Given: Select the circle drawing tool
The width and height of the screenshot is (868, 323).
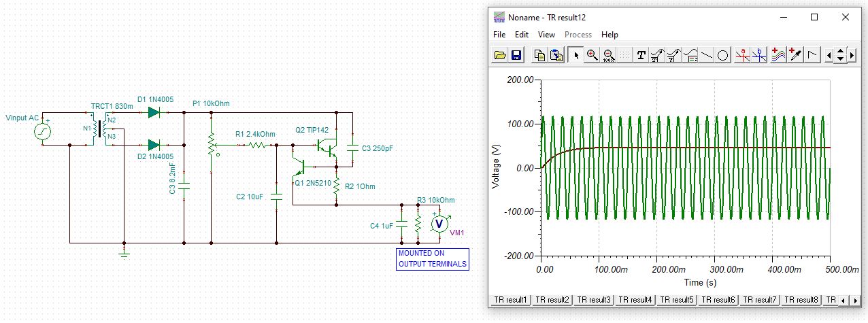Looking at the screenshot, I should 723,56.
